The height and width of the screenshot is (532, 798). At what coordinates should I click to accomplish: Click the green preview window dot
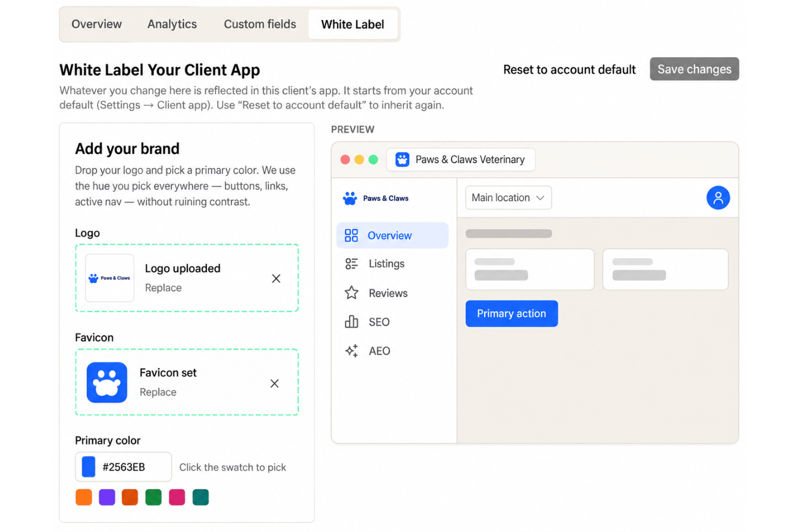coord(373,160)
